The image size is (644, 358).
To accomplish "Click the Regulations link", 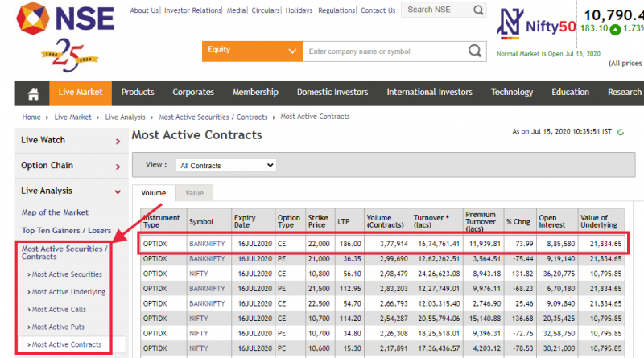I will [x=336, y=10].
